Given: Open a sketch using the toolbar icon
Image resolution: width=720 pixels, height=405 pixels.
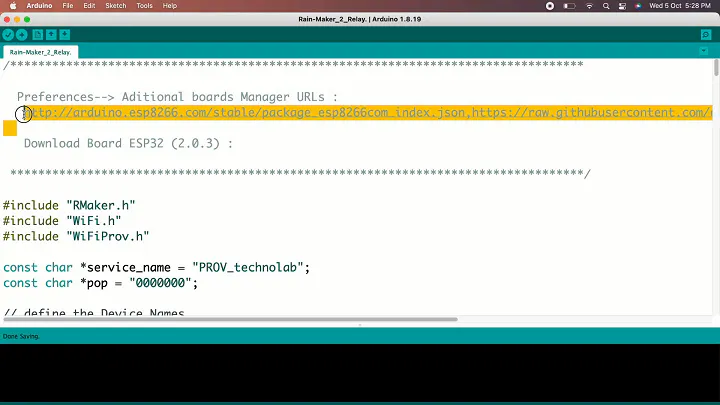Looking at the screenshot, I should [51, 35].
